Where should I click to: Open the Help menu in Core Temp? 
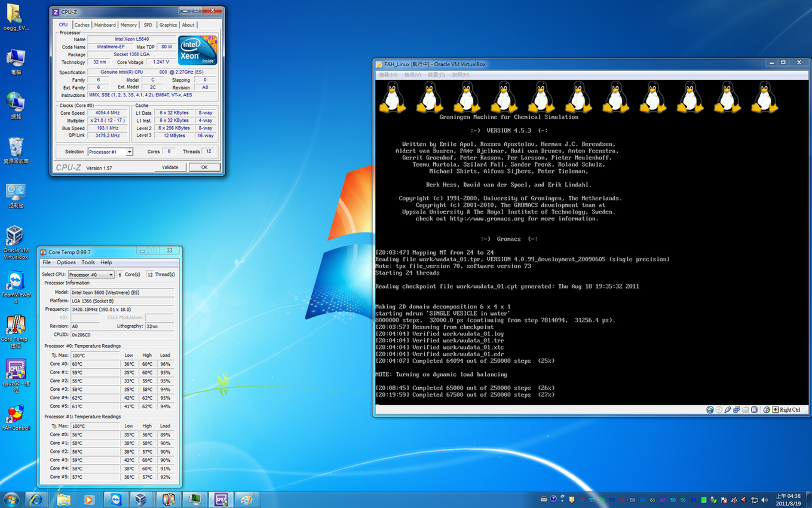[106, 262]
